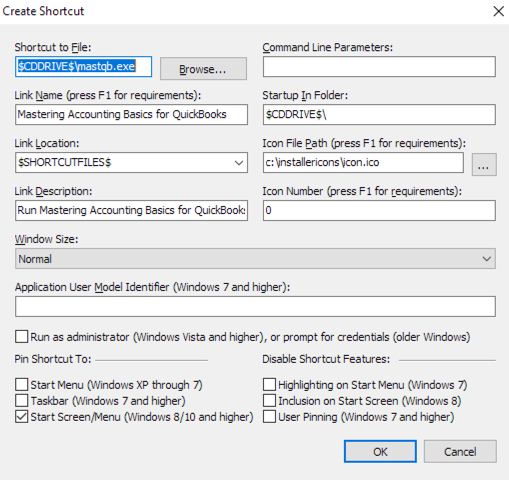Check Taskbar (Windows 7 and higher)
Screen dimensions: 509x480
click(22, 401)
